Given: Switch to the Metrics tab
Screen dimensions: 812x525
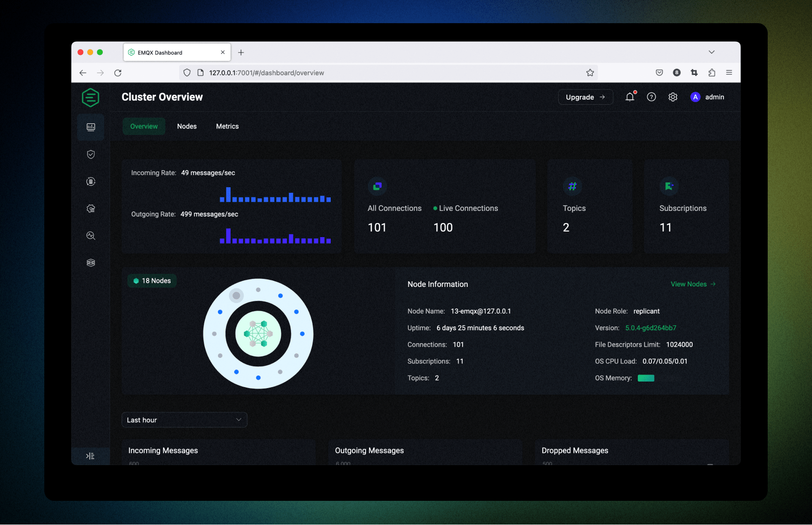Looking at the screenshot, I should [228, 126].
